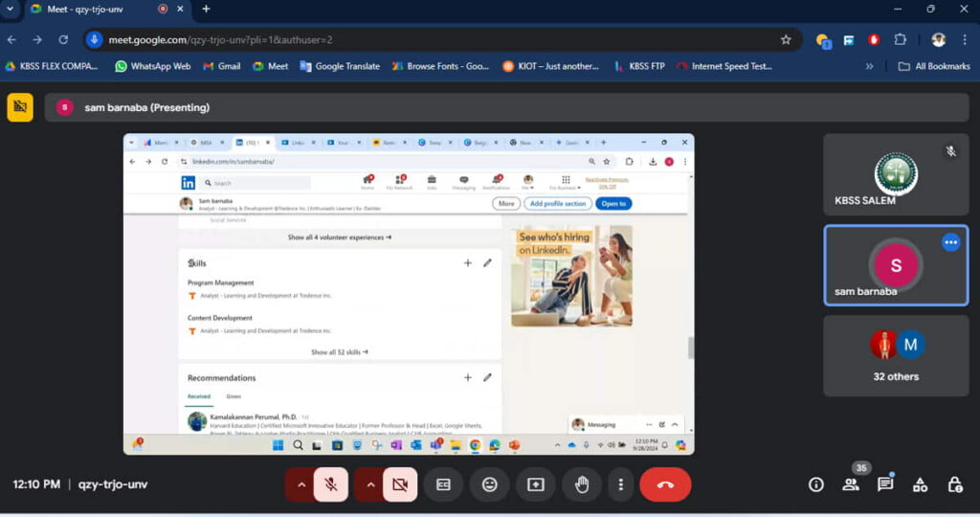The width and height of the screenshot is (980, 517).
Task: Open the Chrome three-dot menu
Action: (965, 39)
